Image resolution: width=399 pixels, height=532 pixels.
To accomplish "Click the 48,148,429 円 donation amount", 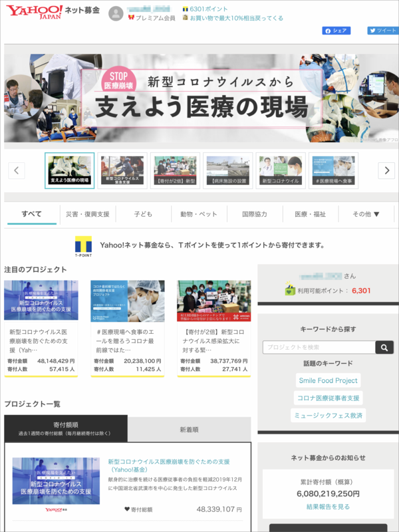I will point(56,361).
